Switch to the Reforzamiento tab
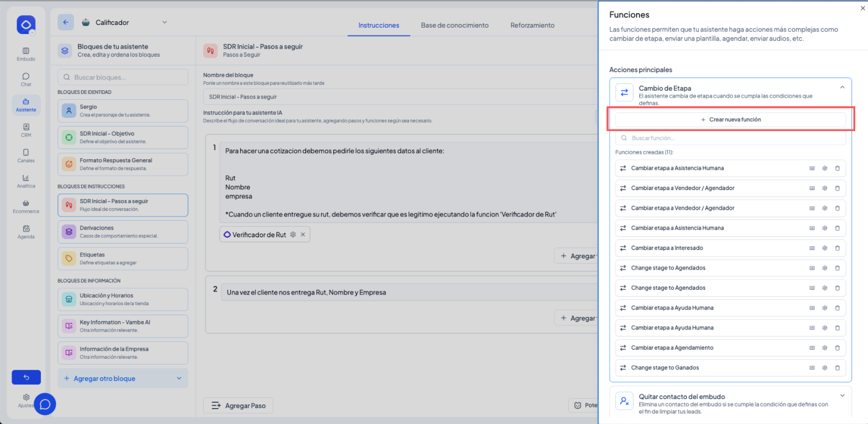 pyautogui.click(x=532, y=25)
